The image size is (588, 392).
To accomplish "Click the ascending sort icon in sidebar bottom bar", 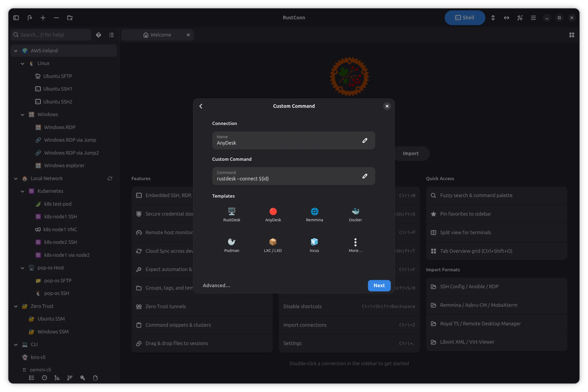I will [x=57, y=378].
